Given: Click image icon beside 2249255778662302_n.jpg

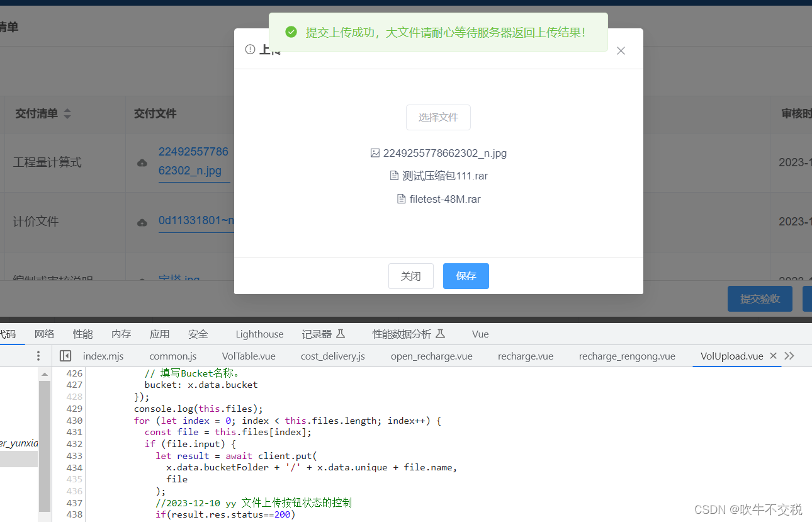Looking at the screenshot, I should [376, 153].
